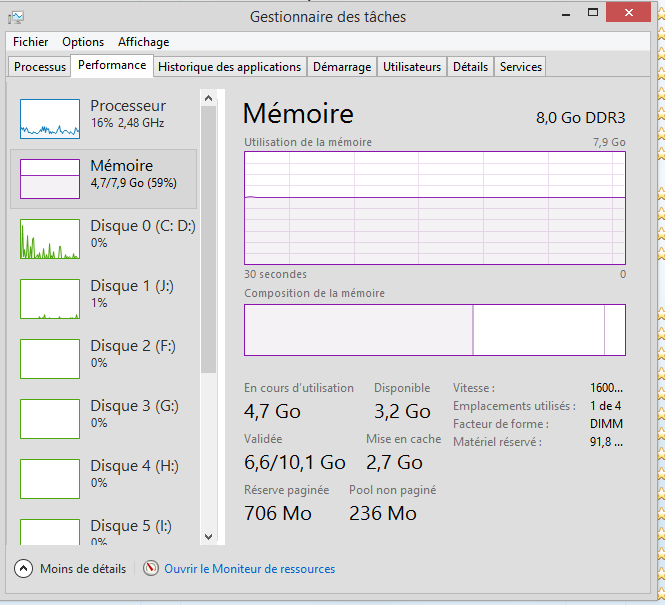
Task: Select Disque 0 (C: D:) graph icon
Action: tap(50, 239)
